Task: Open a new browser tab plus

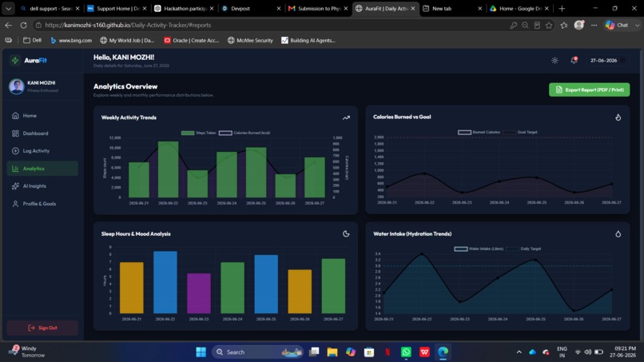Action: [562, 8]
